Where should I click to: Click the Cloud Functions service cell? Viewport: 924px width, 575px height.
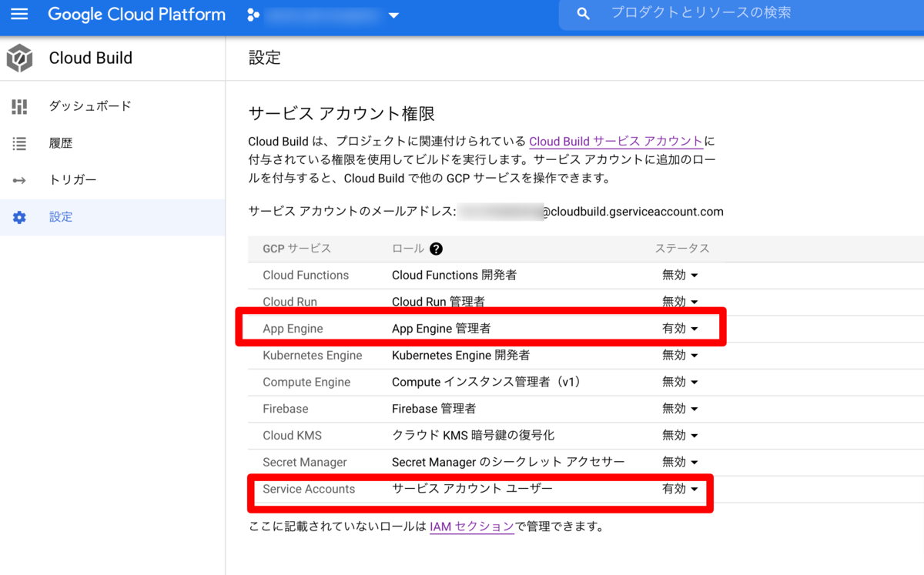click(306, 275)
